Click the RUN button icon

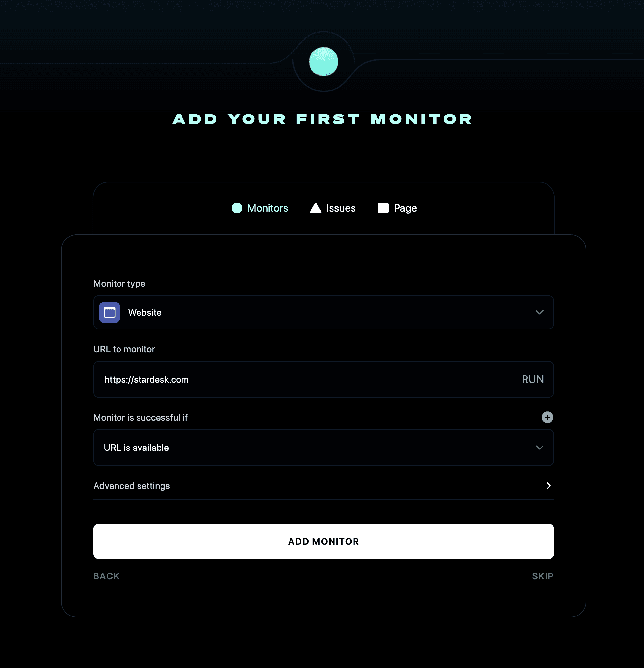coord(531,379)
